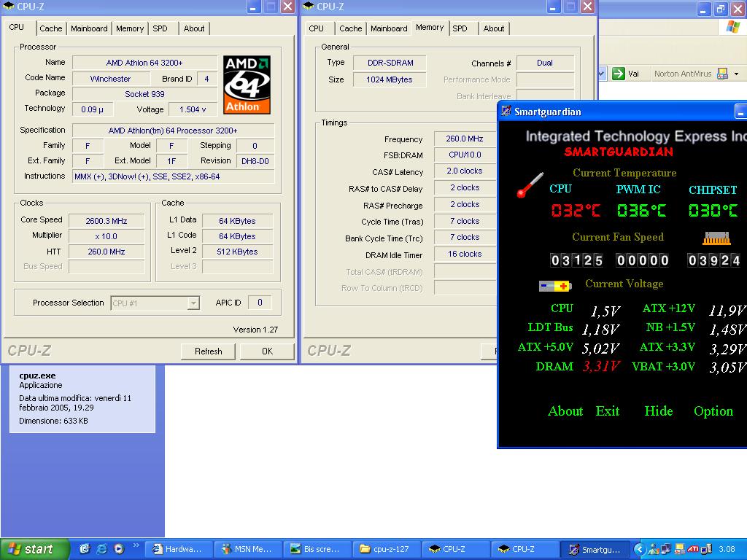The width and height of the screenshot is (747, 560).
Task: Click the Multiplier value 'x 10.0'
Action: tap(107, 236)
